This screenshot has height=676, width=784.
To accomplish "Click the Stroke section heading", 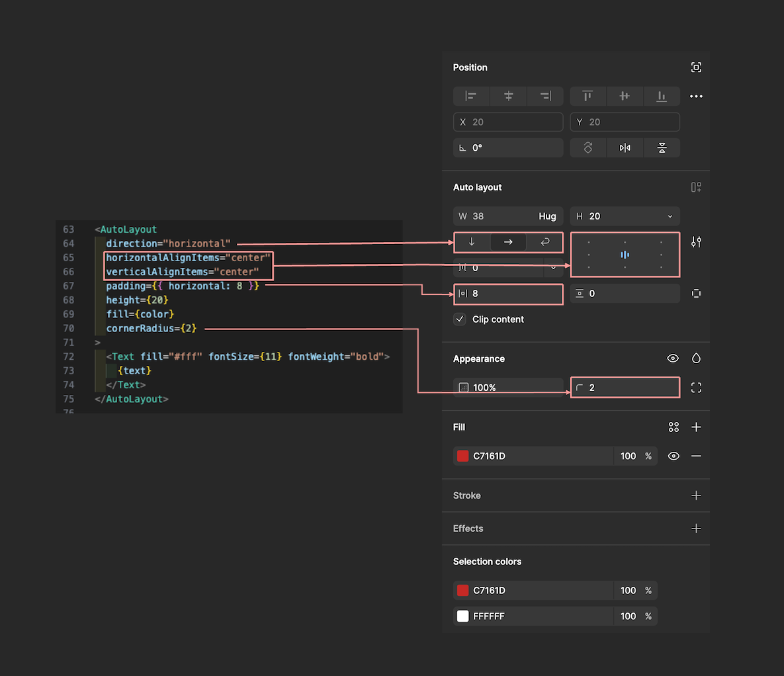I will [x=466, y=495].
